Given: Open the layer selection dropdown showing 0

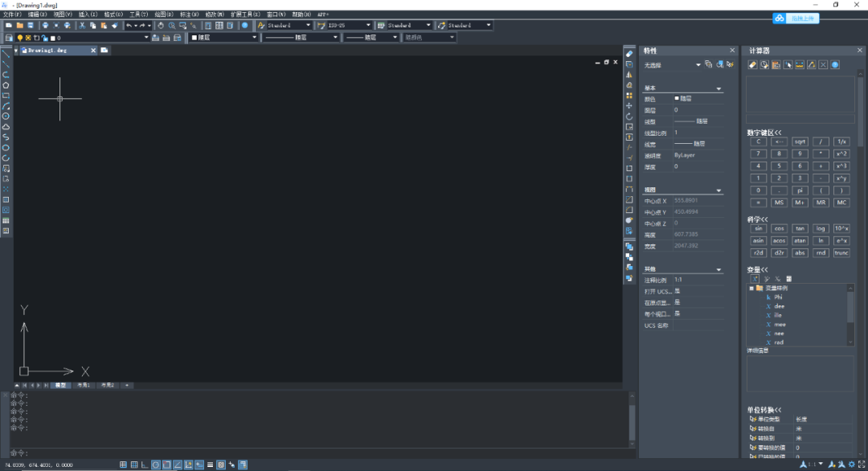Looking at the screenshot, I should click(100, 38).
